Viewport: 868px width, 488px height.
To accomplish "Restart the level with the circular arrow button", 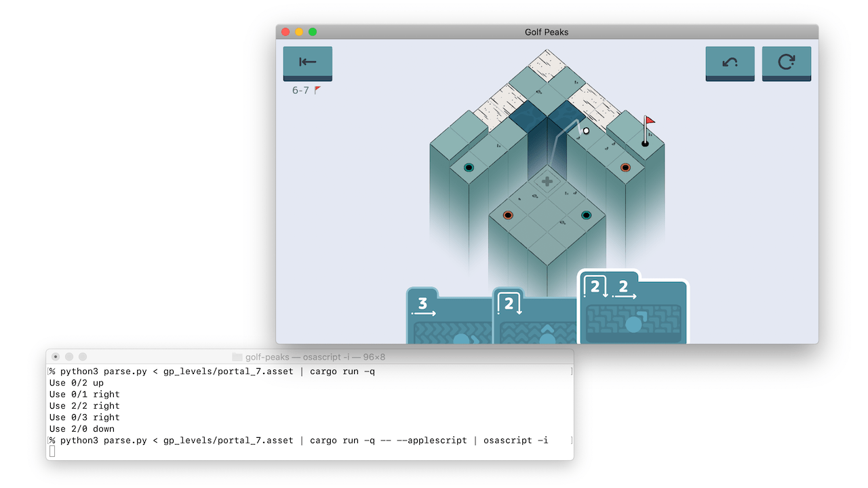I will [787, 63].
